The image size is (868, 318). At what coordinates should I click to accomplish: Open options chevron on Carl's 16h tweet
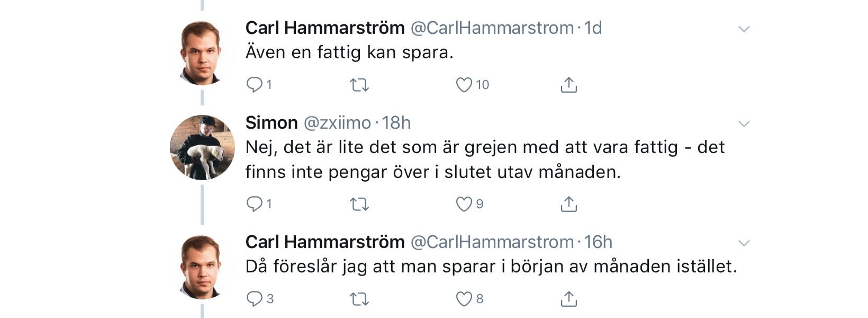(744, 243)
